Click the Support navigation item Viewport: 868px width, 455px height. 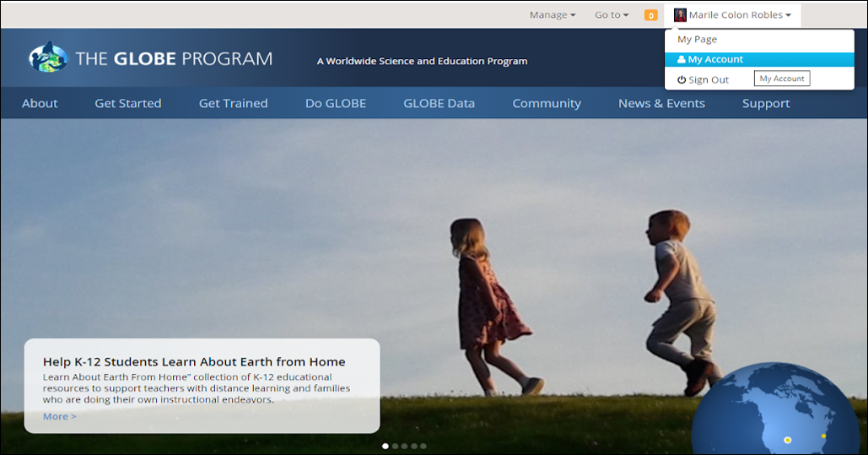(x=765, y=103)
